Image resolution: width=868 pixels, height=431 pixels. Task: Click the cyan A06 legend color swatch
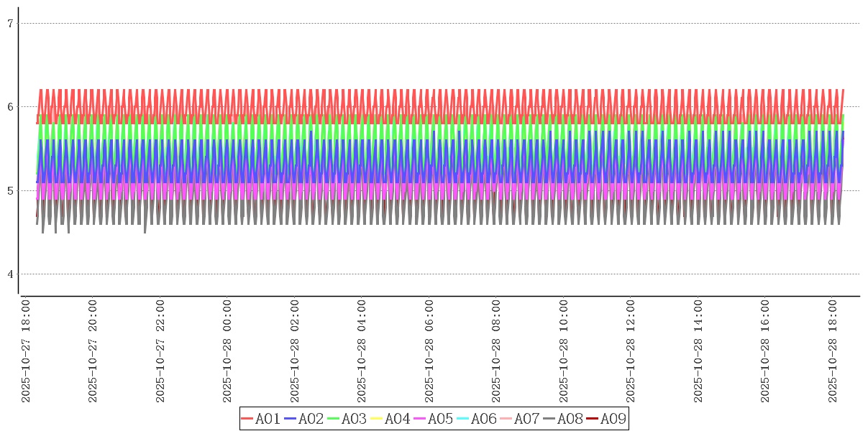[x=463, y=419]
